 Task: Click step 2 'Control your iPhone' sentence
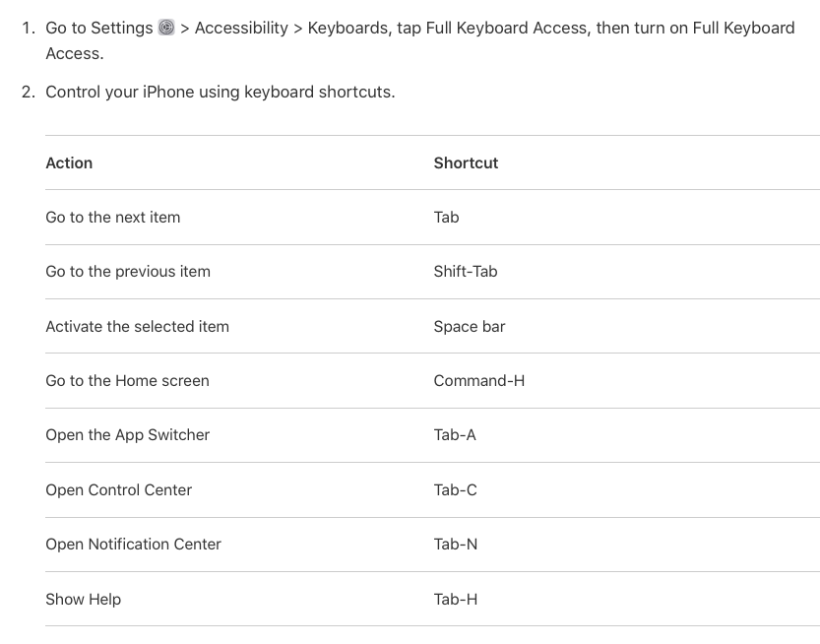click(220, 92)
